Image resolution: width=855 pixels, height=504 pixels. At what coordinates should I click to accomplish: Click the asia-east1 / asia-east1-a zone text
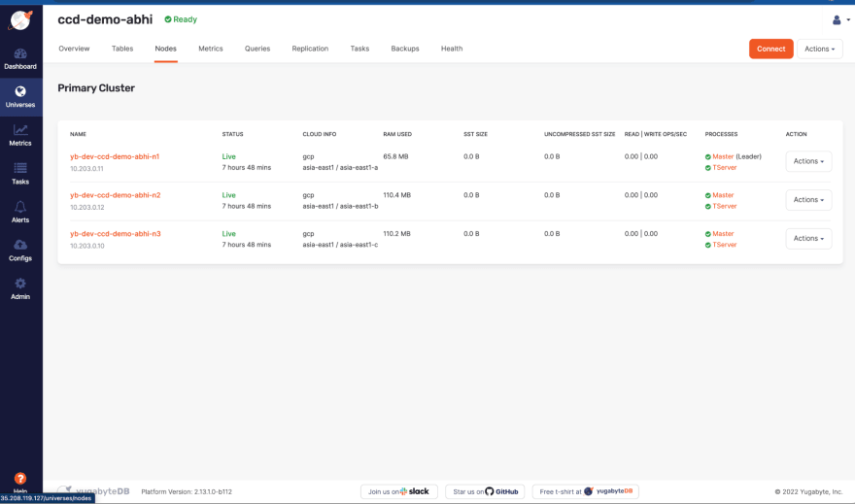(340, 168)
